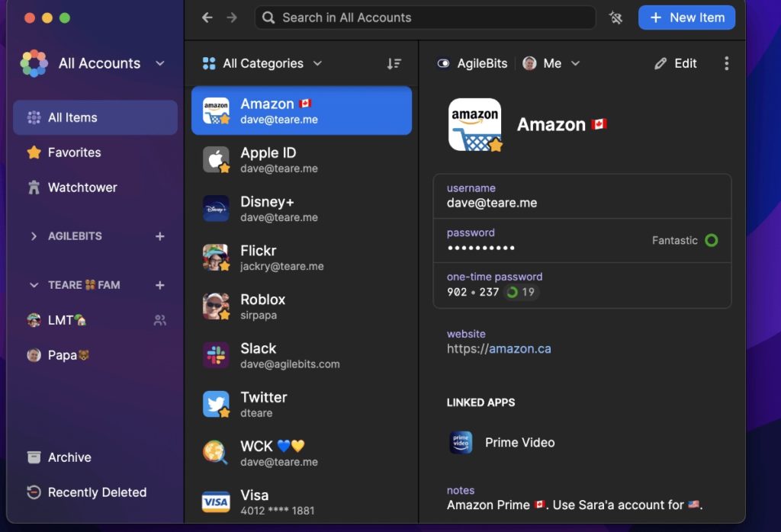Click the Prime Video linked app icon
Image resolution: width=781 pixels, height=532 pixels.
(x=461, y=443)
